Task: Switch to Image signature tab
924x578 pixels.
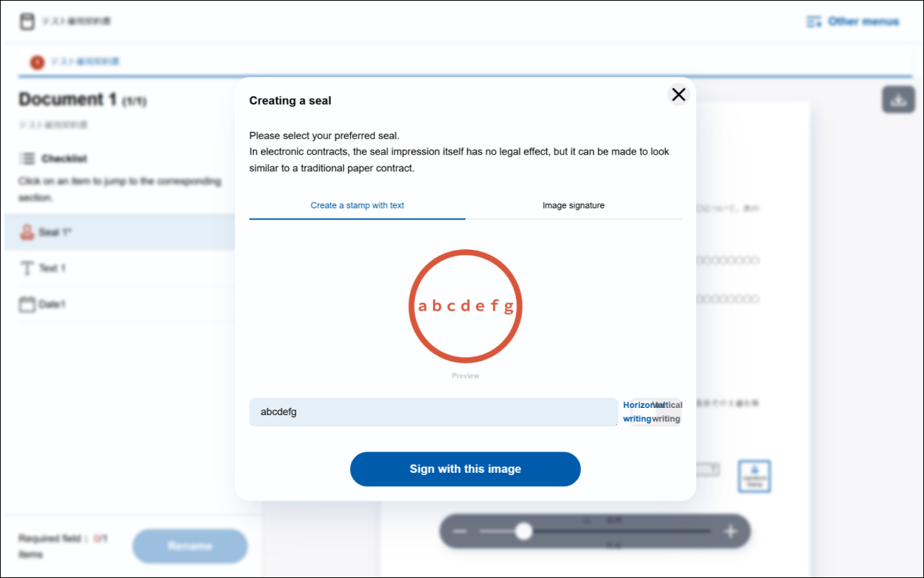Action: pos(573,205)
